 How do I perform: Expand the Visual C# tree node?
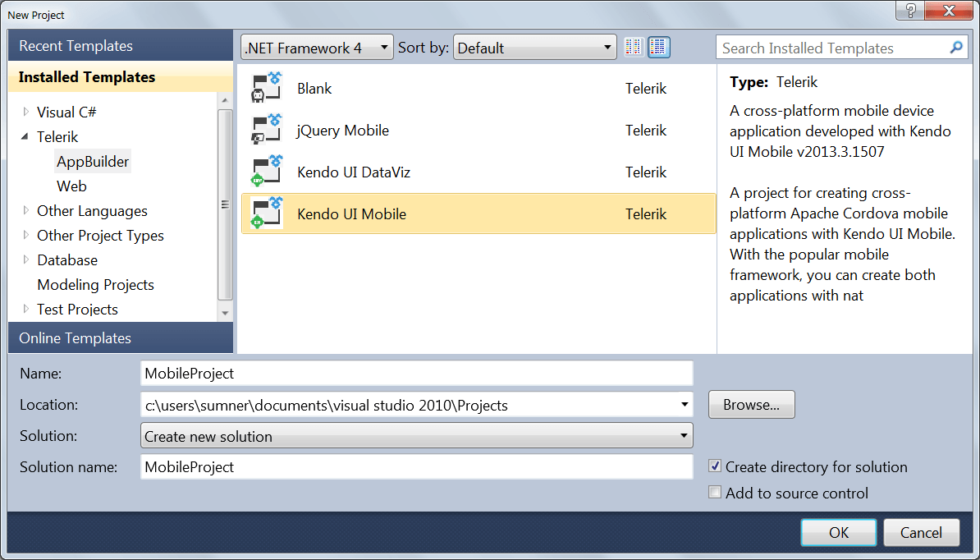point(25,112)
